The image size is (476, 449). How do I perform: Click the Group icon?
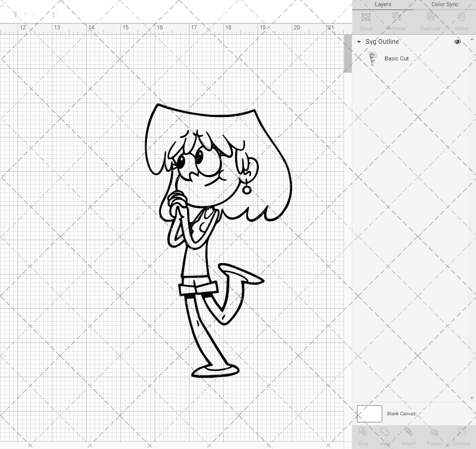coord(366,17)
